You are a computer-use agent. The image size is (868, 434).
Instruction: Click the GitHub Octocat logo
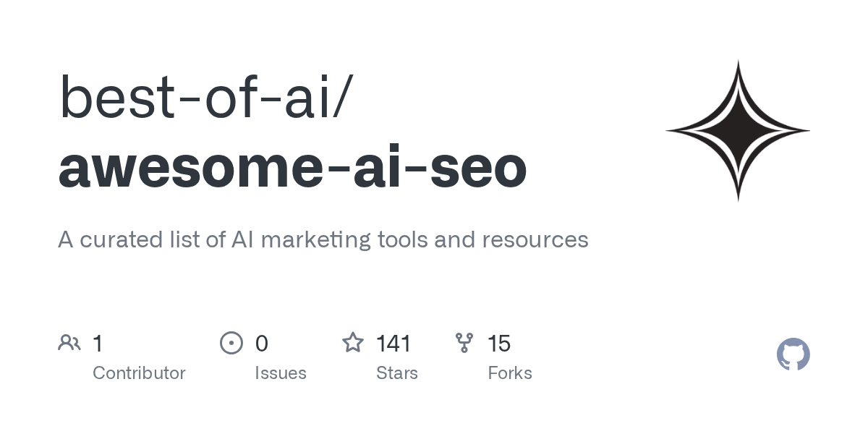(x=793, y=354)
